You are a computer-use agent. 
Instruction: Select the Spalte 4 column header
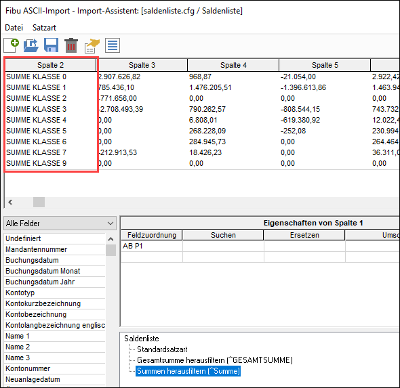[233, 65]
